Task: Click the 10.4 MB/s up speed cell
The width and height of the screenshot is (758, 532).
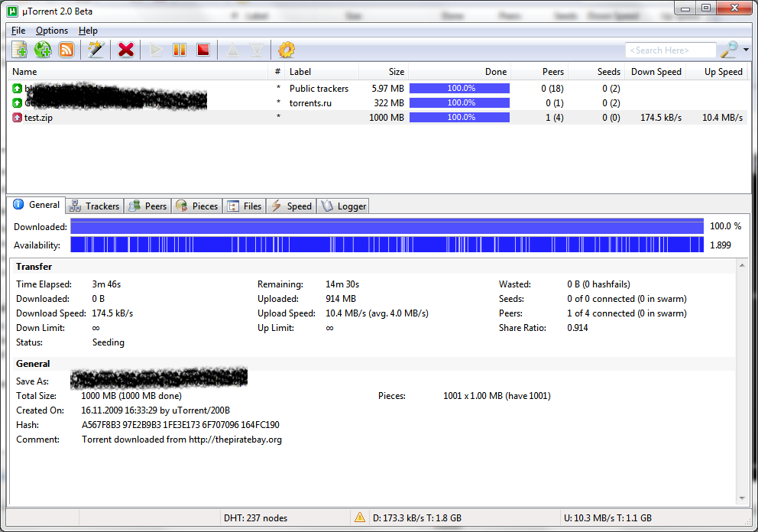Action: (722, 118)
